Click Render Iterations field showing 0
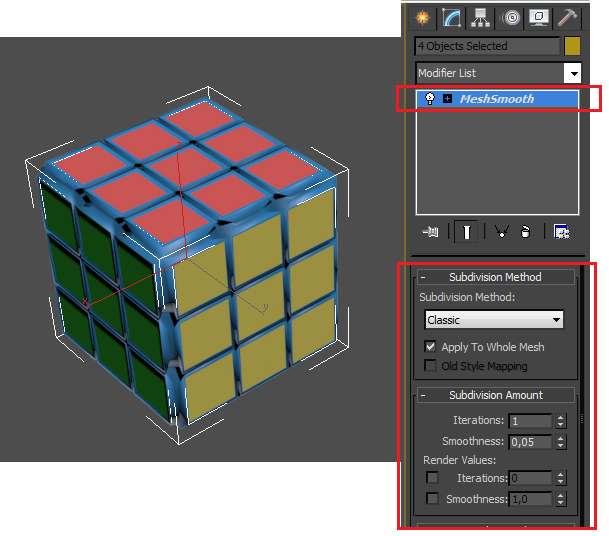This screenshot has height=536, width=609. coord(530,478)
